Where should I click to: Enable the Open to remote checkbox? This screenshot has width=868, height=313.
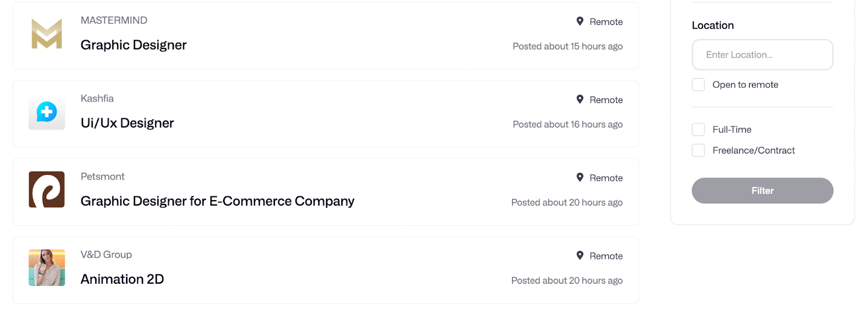click(698, 85)
